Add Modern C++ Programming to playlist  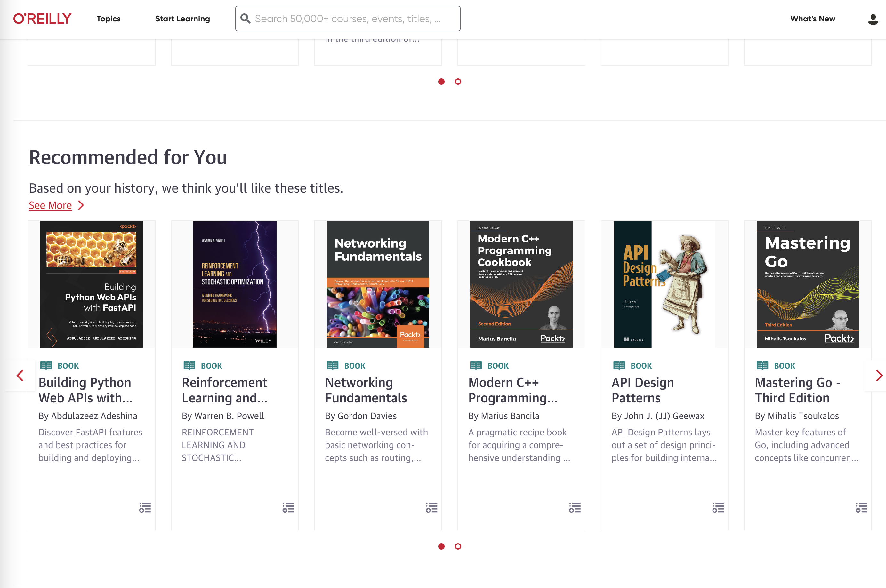click(575, 507)
